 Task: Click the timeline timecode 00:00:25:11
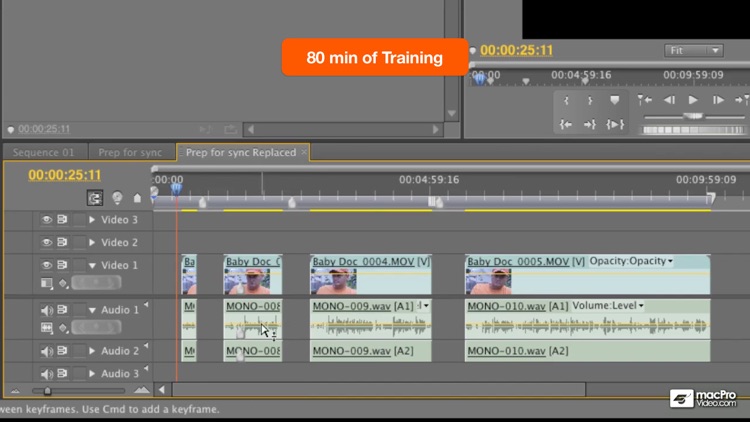pyautogui.click(x=65, y=175)
